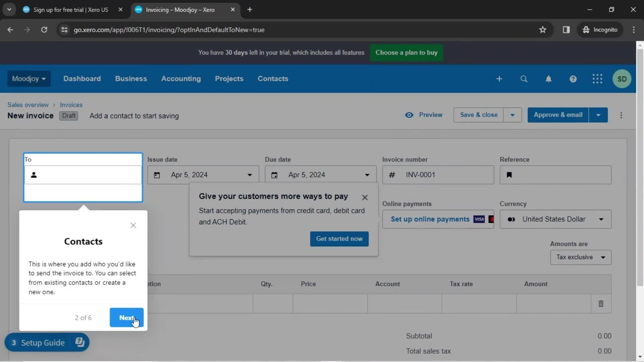Open the notifications bell
Screen dimensions: 644x362
pyautogui.click(x=548, y=79)
